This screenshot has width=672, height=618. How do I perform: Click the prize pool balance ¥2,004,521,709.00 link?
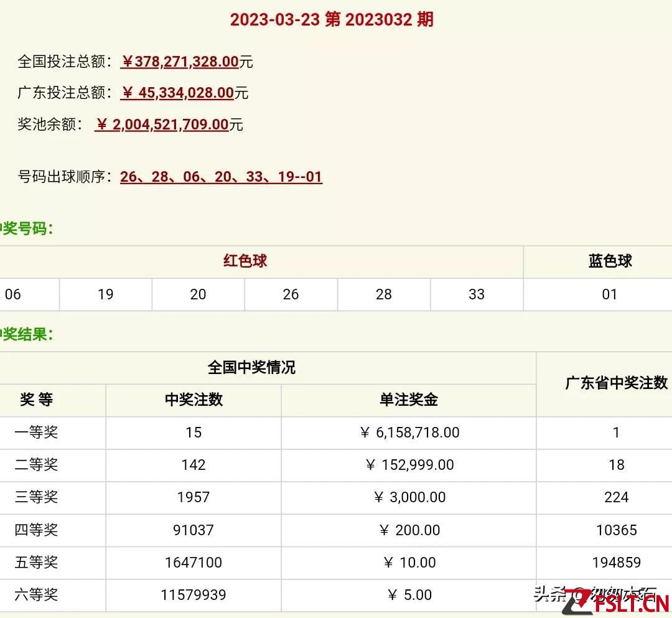[x=162, y=124]
